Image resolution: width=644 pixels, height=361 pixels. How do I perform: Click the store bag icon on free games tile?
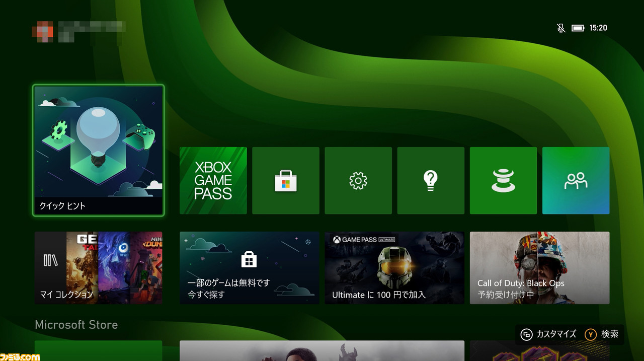click(x=249, y=259)
